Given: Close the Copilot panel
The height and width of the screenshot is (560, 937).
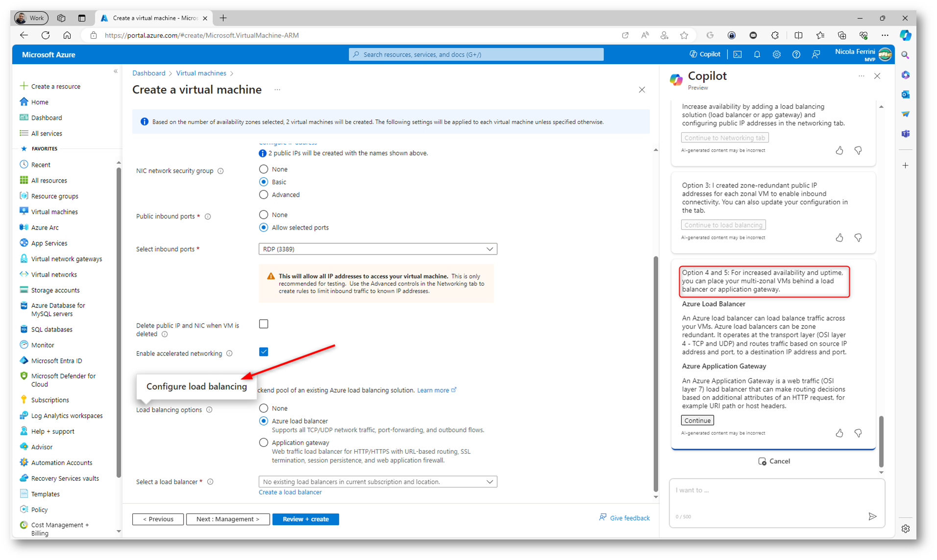Looking at the screenshot, I should [x=877, y=76].
